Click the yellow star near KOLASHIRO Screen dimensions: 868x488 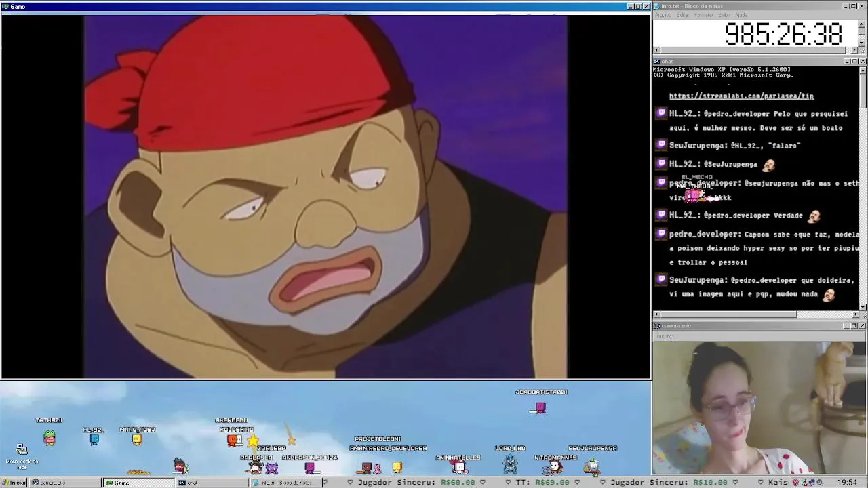tap(253, 441)
